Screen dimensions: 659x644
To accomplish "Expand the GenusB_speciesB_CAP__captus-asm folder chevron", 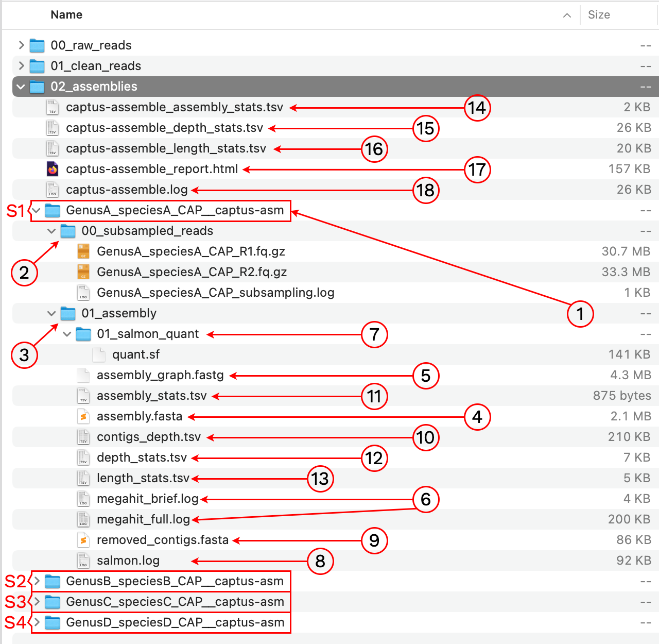I will pos(37,581).
